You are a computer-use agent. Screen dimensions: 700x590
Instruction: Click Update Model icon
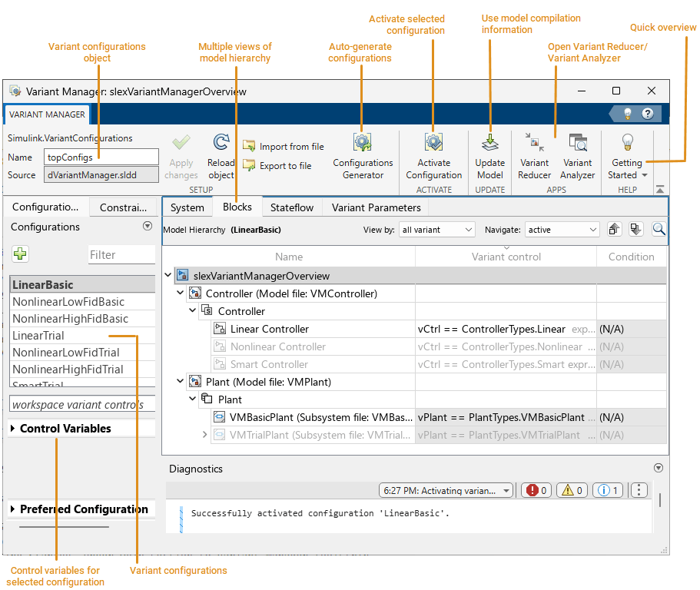point(489,142)
